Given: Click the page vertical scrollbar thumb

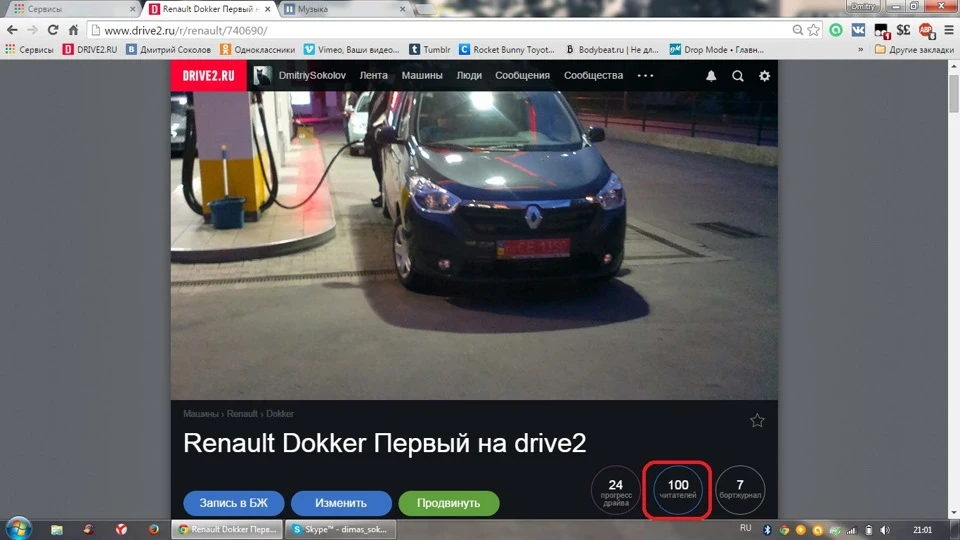Looking at the screenshot, I should [x=954, y=92].
